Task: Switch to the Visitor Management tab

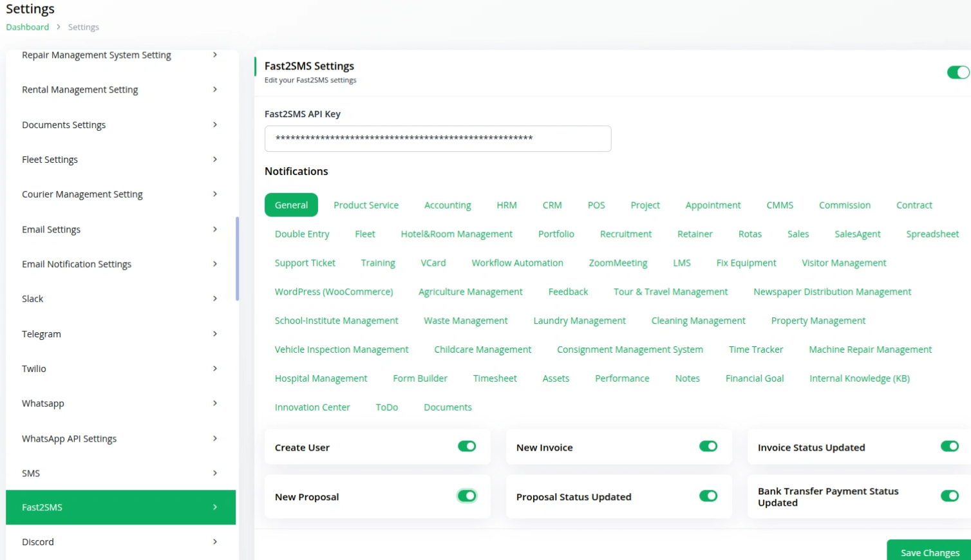Action: pyautogui.click(x=844, y=263)
